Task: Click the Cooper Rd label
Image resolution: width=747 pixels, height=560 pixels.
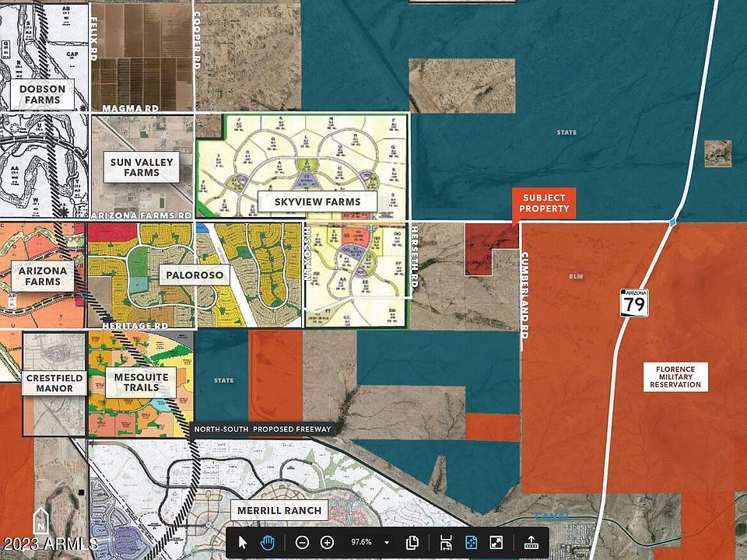Action: coord(197,40)
